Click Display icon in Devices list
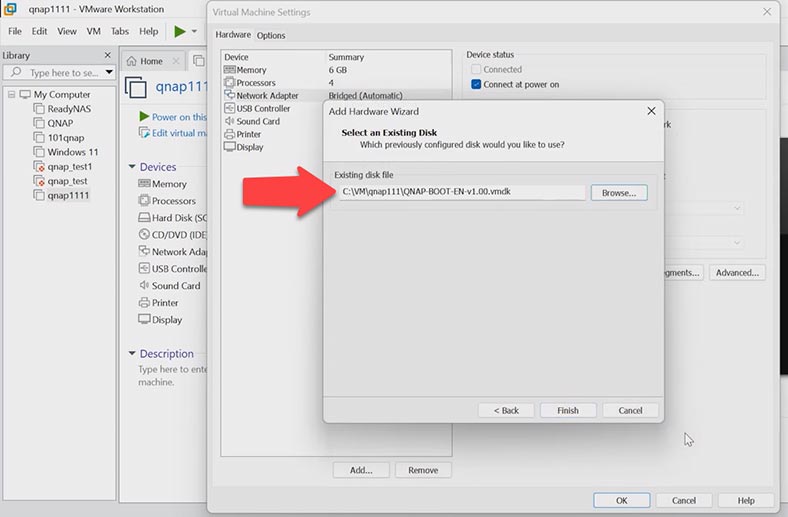 [144, 319]
